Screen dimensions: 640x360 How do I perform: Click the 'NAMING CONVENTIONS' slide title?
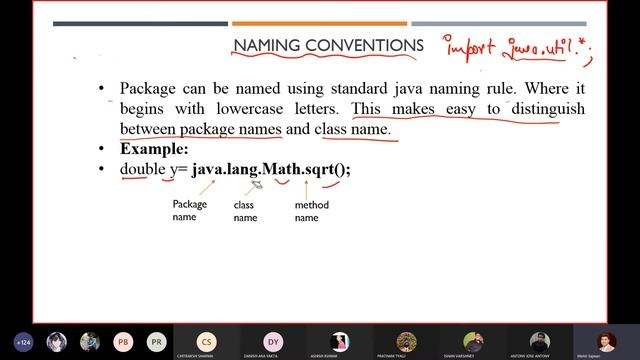tap(329, 45)
